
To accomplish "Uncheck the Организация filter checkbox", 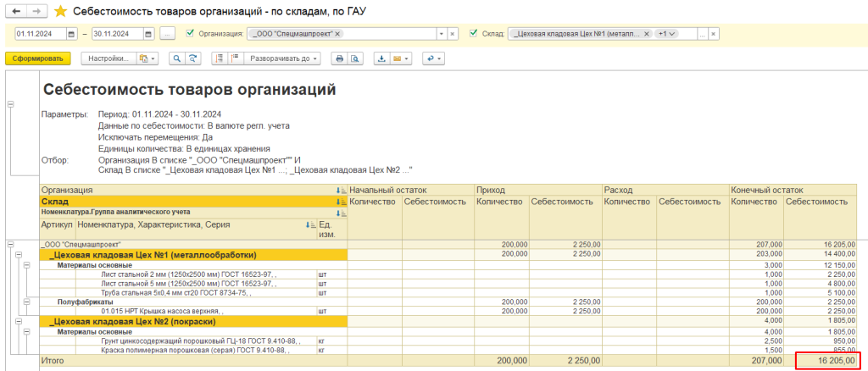I will point(191,33).
